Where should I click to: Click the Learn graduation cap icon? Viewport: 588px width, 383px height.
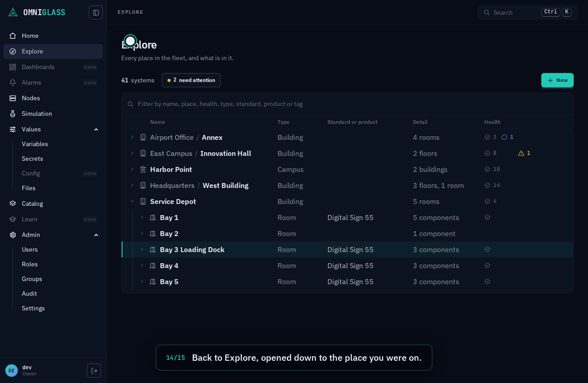pos(13,219)
